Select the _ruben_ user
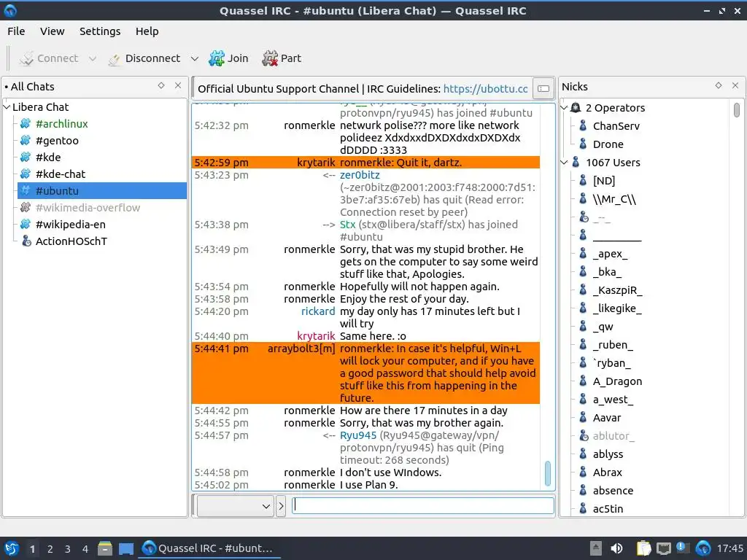 (x=613, y=345)
